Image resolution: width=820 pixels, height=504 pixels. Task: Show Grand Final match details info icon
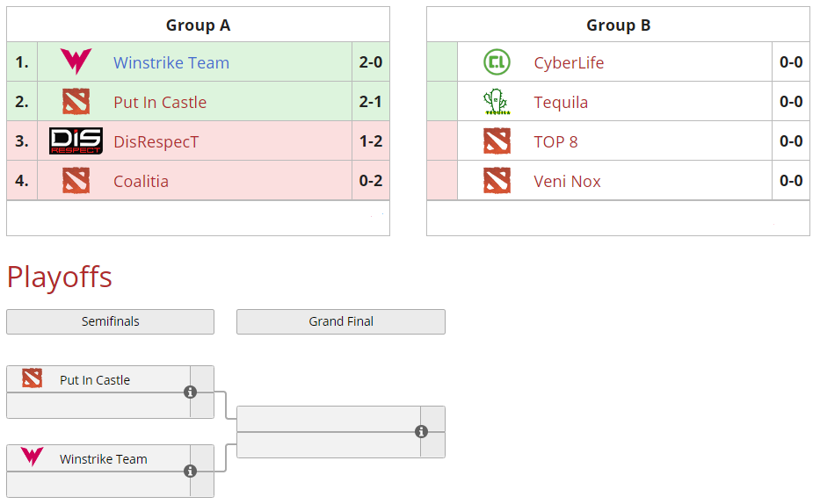pyautogui.click(x=421, y=431)
